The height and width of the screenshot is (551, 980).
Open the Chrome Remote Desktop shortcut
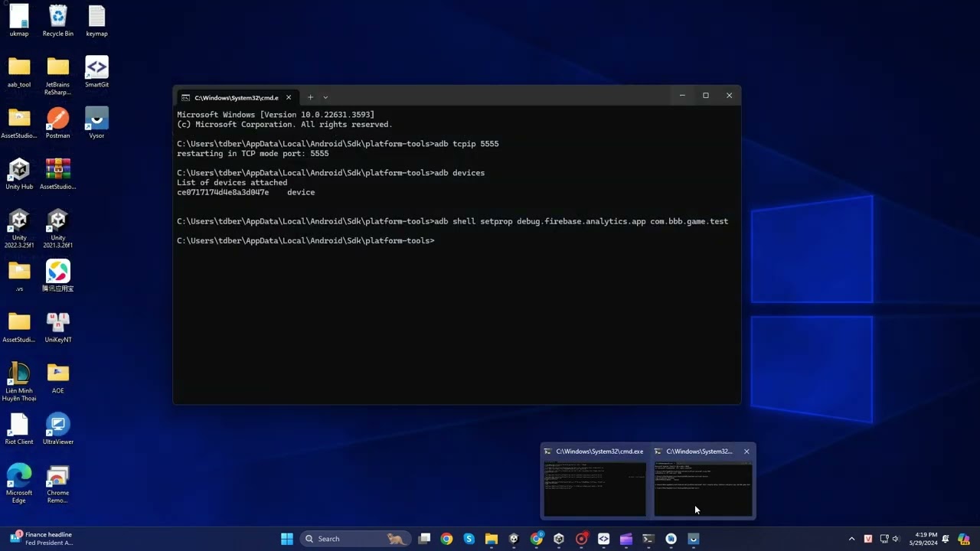tap(58, 484)
